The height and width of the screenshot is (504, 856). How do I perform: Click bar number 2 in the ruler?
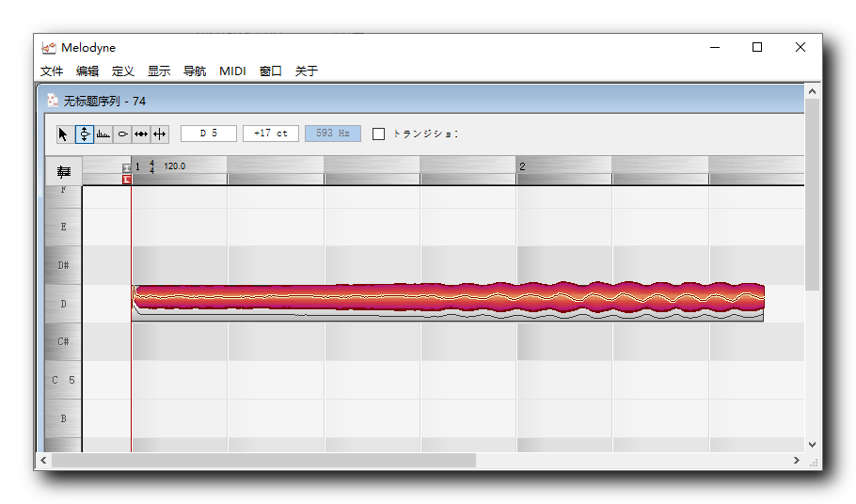tap(522, 166)
